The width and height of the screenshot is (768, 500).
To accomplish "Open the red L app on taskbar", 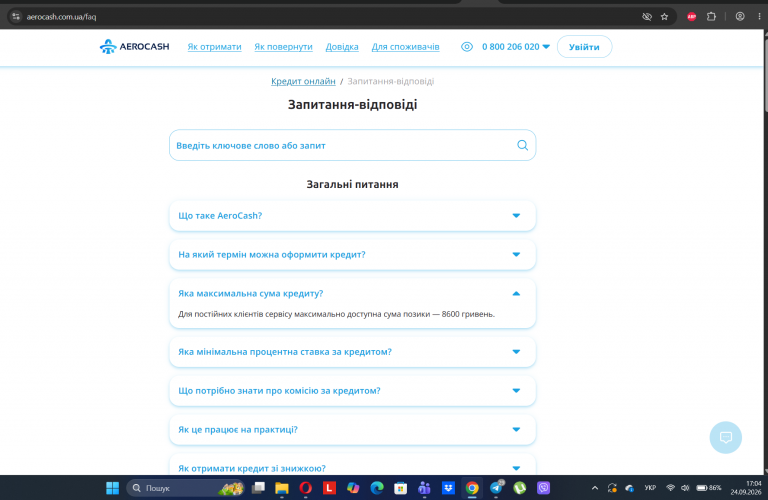I will click(x=329, y=488).
